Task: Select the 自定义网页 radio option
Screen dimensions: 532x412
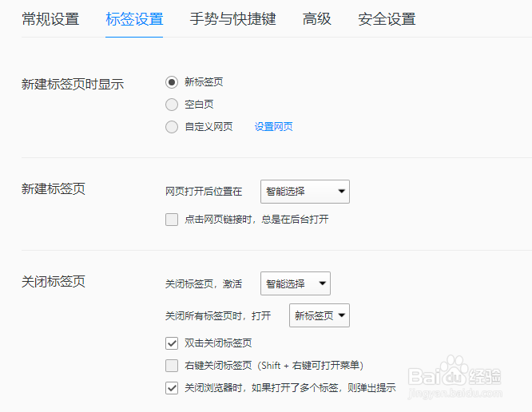Action: (172, 126)
